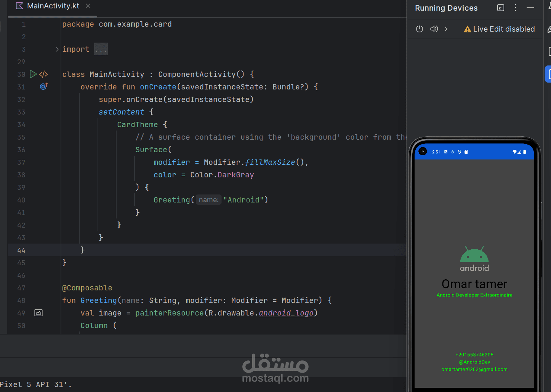
Task: Click the Live Edit disabled warning
Action: point(499,29)
